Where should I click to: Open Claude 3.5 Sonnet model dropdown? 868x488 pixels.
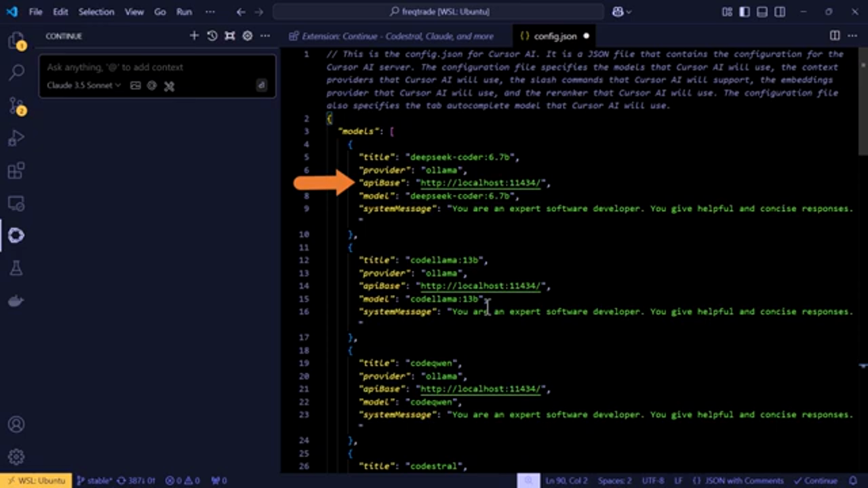pos(84,85)
